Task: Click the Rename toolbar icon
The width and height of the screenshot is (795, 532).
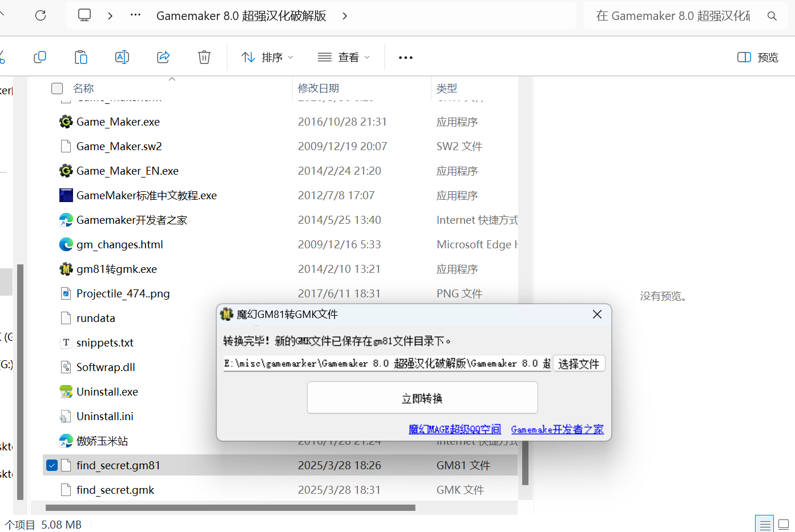Action: 122,57
